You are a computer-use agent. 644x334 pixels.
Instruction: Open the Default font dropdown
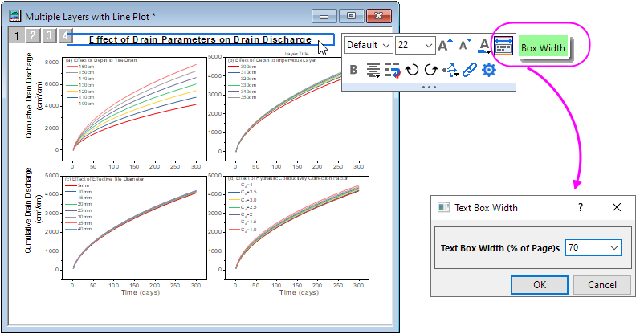pos(369,46)
